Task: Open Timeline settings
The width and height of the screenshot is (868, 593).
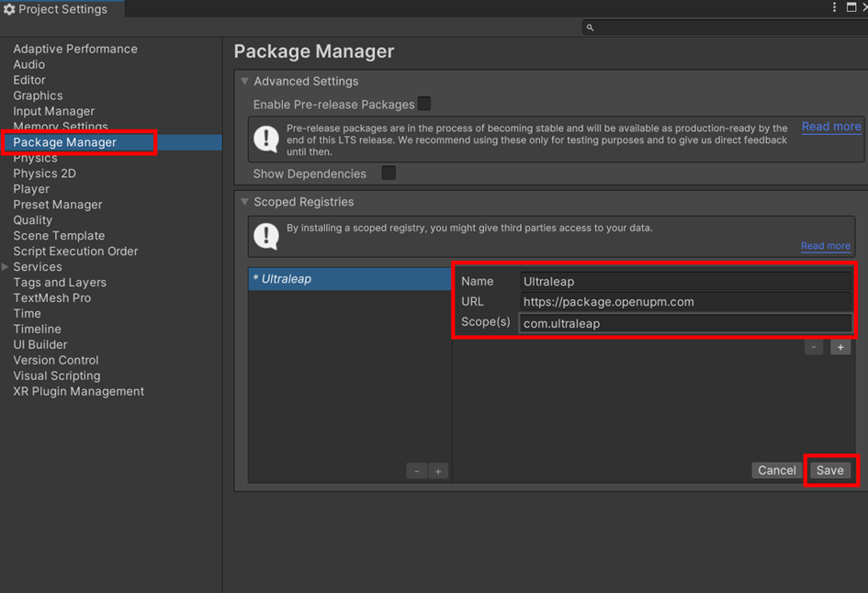Action: coord(37,329)
